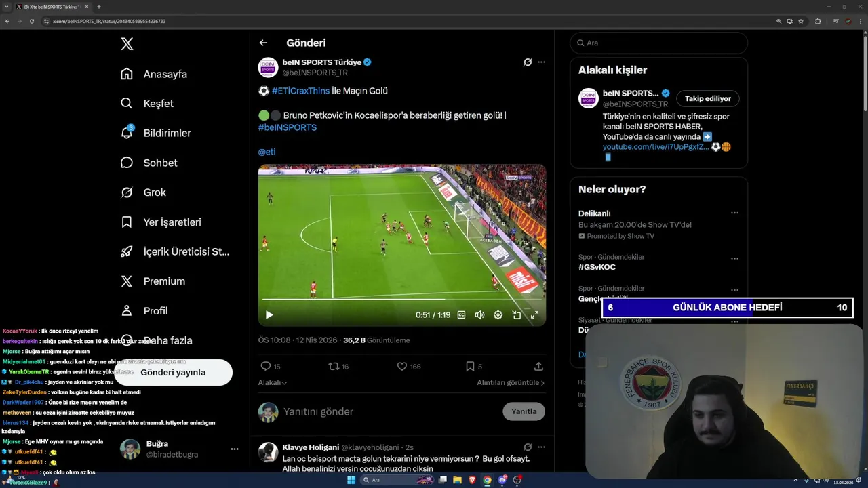Play the goal video

[269, 315]
